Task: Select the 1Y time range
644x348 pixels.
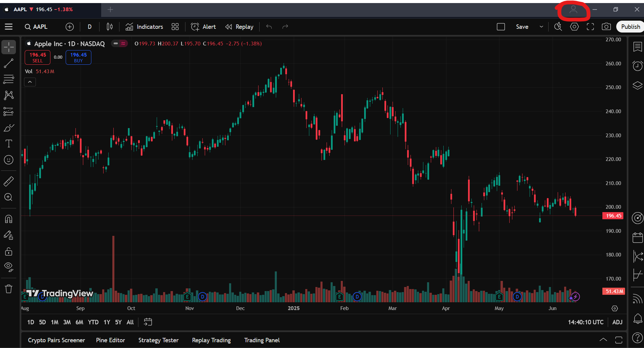Action: (x=107, y=322)
